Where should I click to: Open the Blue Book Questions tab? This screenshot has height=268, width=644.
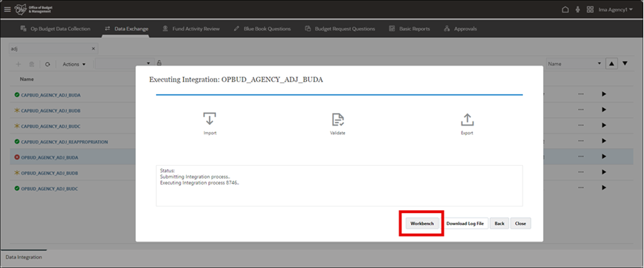[x=263, y=29]
